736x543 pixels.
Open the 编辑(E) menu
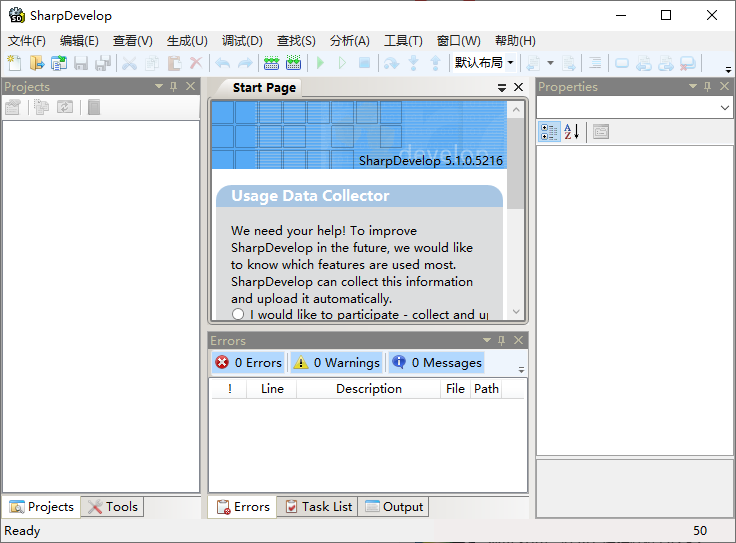click(x=79, y=41)
